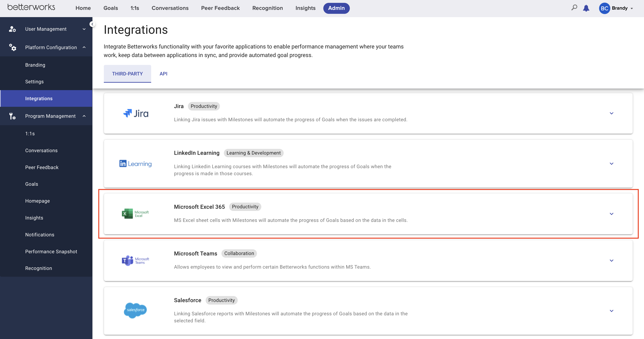
Task: Expand the Microsoft Excel 365 card
Action: [611, 214]
